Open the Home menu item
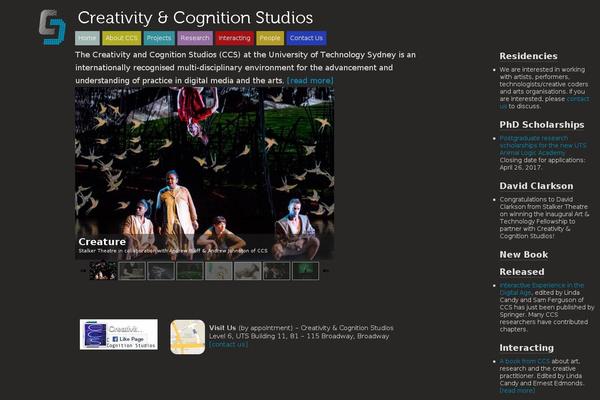 [x=87, y=38]
